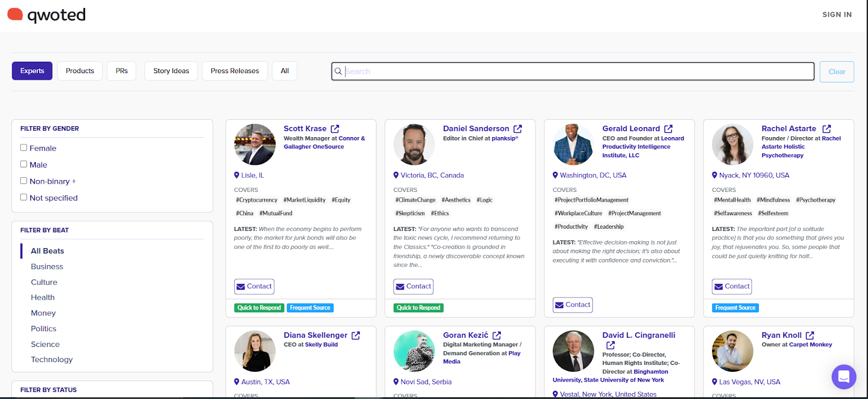Contact Scott Krase
The height and width of the screenshot is (399, 868).
pyautogui.click(x=254, y=286)
